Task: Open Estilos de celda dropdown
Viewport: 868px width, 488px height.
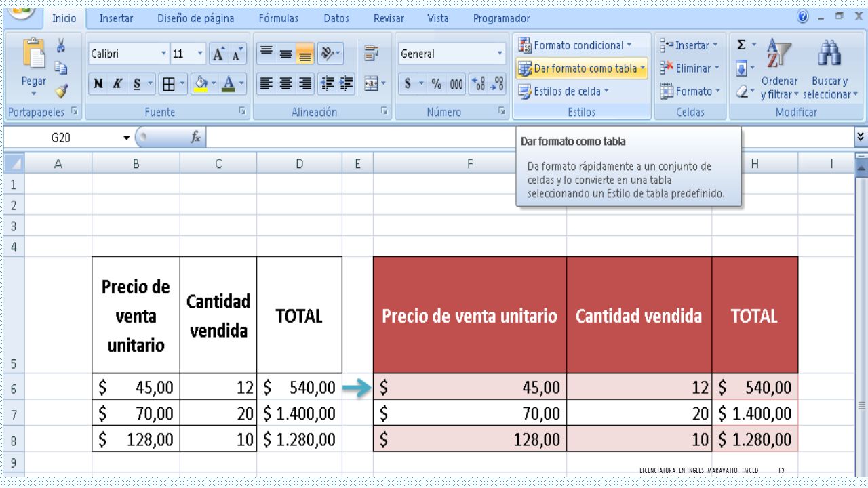Action: 564,91
